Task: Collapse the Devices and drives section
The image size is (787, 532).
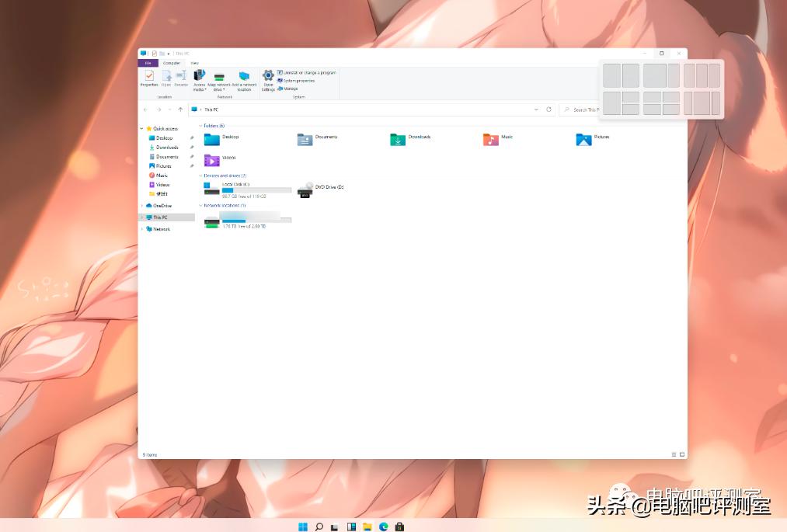Action: pyautogui.click(x=200, y=176)
